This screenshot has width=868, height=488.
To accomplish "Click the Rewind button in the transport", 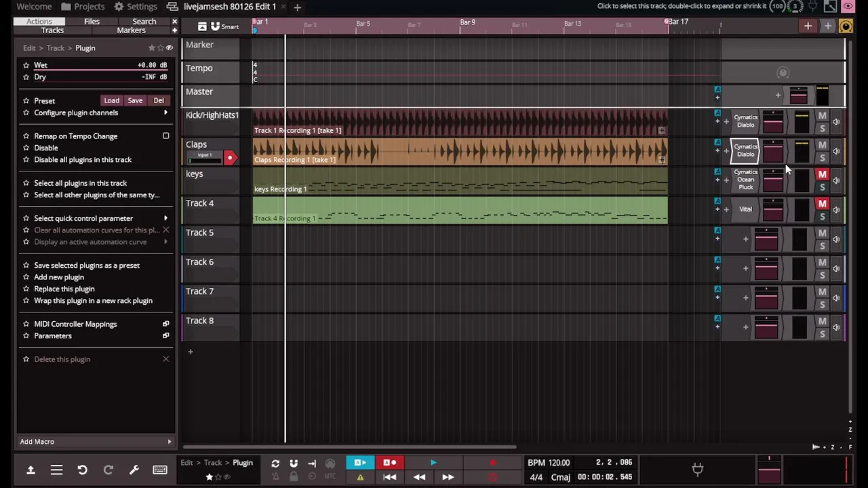I will 419,477.
